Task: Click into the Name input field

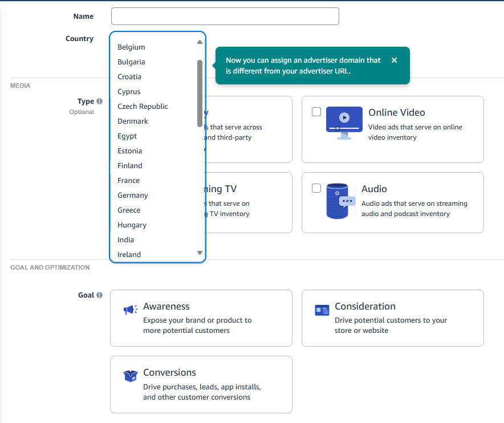Action: pyautogui.click(x=225, y=16)
